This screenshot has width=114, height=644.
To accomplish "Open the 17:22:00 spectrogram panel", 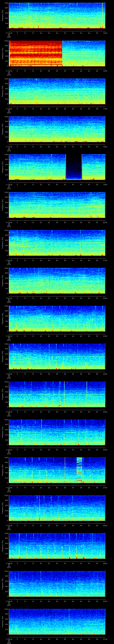I will coord(57,318).
